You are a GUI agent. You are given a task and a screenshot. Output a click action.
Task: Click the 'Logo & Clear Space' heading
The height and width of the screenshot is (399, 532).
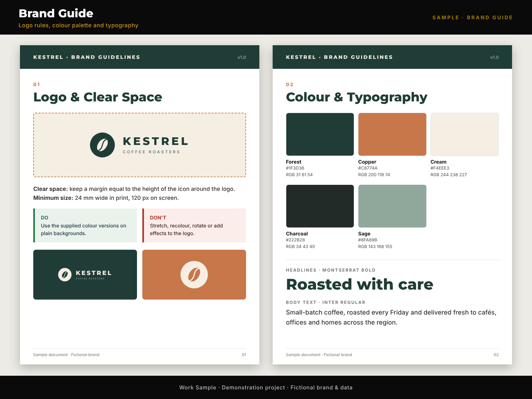[x=98, y=97]
